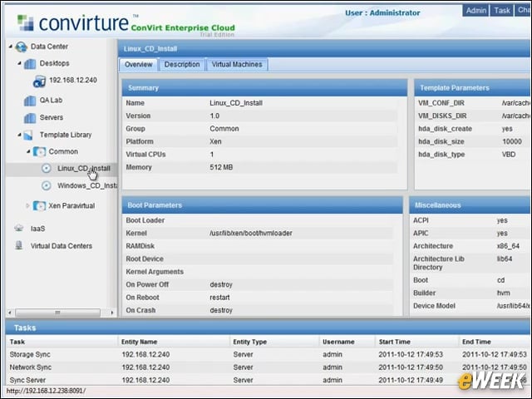Click the User : Administrator label

coord(382,13)
